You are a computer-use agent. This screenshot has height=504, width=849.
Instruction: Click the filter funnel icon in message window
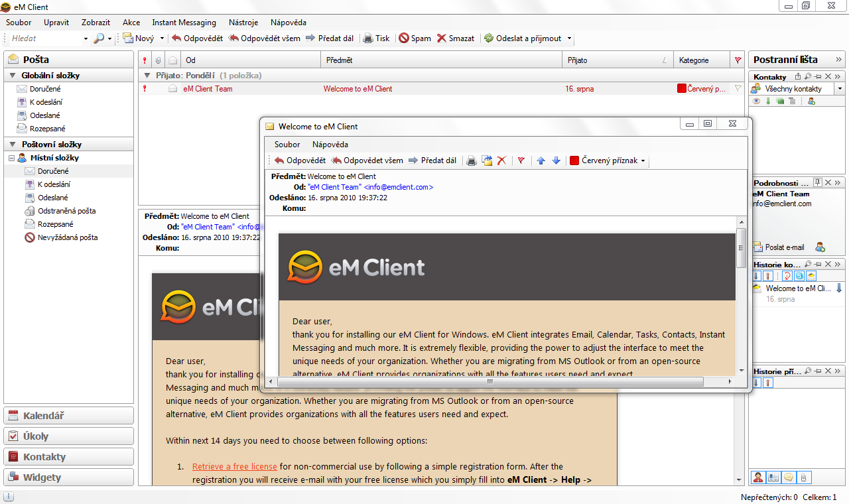click(521, 160)
